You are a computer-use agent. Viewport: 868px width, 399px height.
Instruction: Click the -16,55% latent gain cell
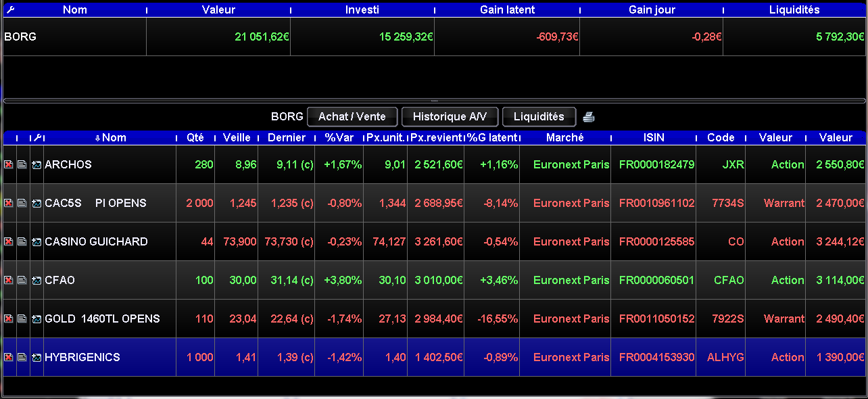496,319
